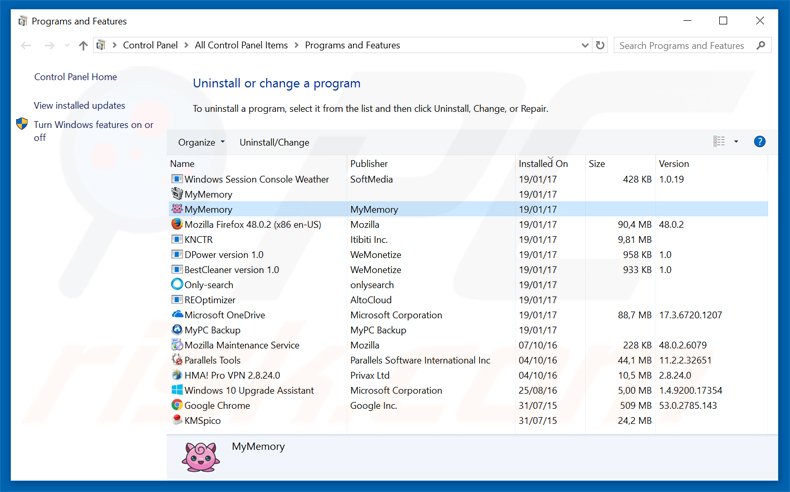The height and width of the screenshot is (492, 790).
Task: Click the MyPC Backup icon
Action: coord(176,329)
